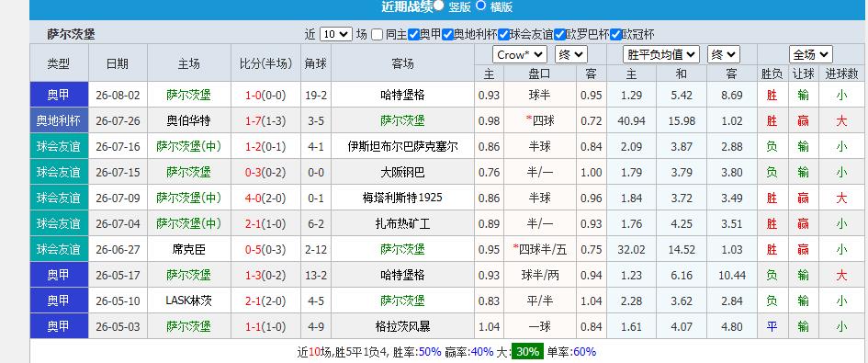This screenshot has height=363, width=868.
Task: Click the handicap *四球半/五
Action: pos(540,249)
